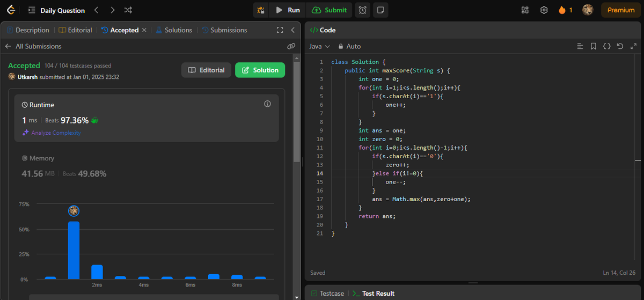Click line number 14 in the gutter
Viewport: 644px width, 300px height.
(x=320, y=173)
